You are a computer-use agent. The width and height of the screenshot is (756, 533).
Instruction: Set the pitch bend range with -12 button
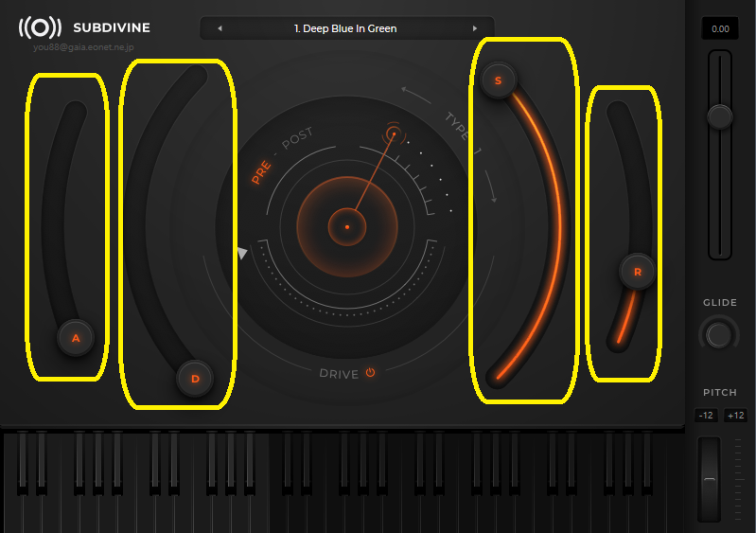pyautogui.click(x=706, y=416)
